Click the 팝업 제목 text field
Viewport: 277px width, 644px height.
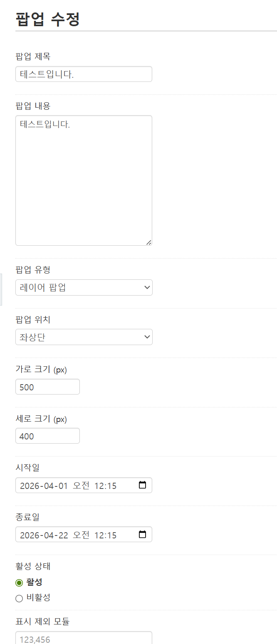(84, 74)
